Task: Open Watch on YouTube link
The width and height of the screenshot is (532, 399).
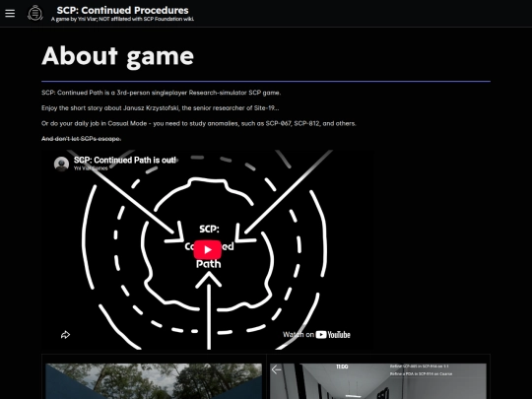Action: coord(316,335)
